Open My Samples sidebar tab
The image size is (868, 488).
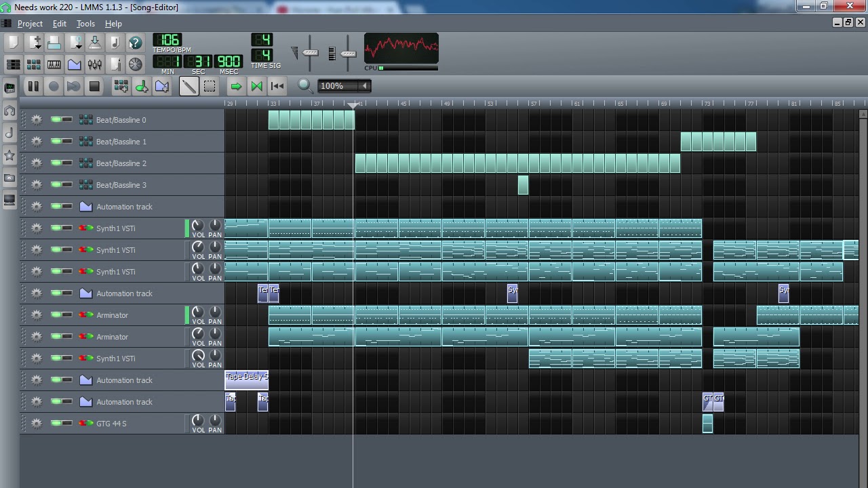pyautogui.click(x=9, y=133)
